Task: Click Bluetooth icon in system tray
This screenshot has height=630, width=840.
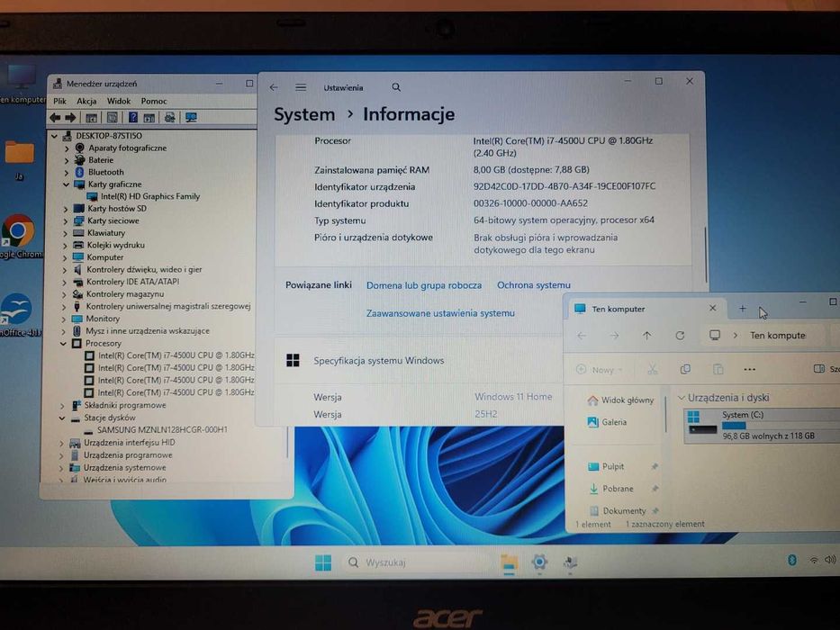Action: click(x=791, y=560)
